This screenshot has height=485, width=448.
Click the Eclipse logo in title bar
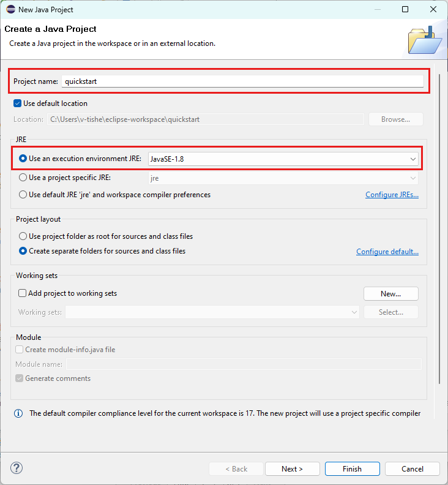(10, 9)
